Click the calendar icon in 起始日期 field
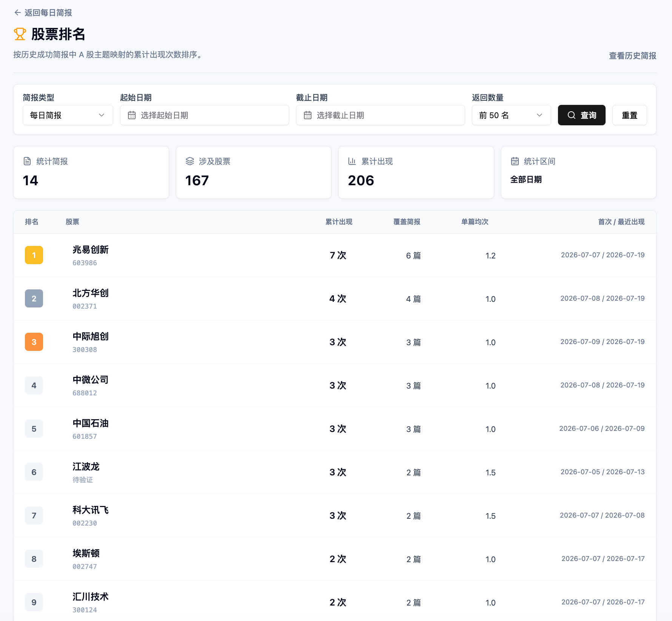The height and width of the screenshot is (621, 672). 132,115
